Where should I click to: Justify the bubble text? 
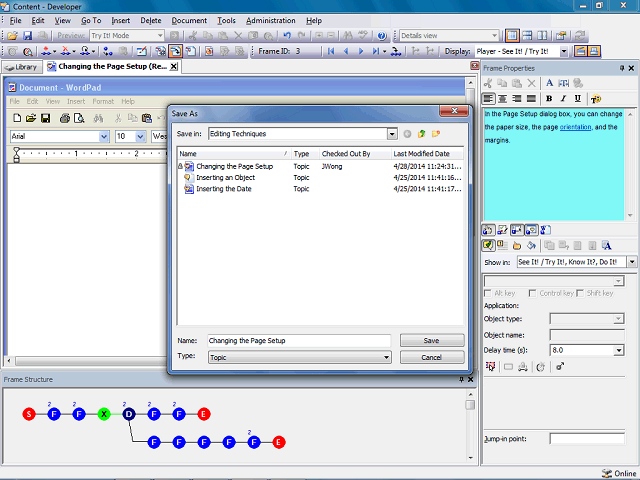[531, 98]
